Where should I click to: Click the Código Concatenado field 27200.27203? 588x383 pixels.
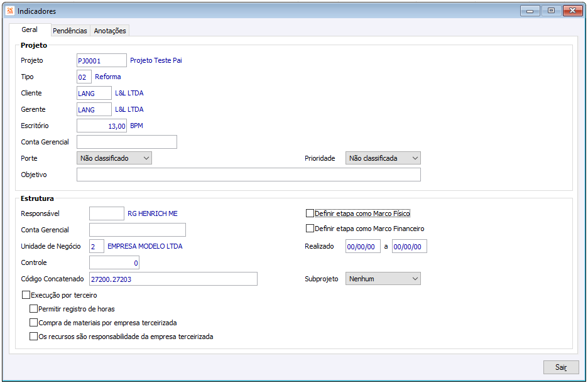point(173,279)
